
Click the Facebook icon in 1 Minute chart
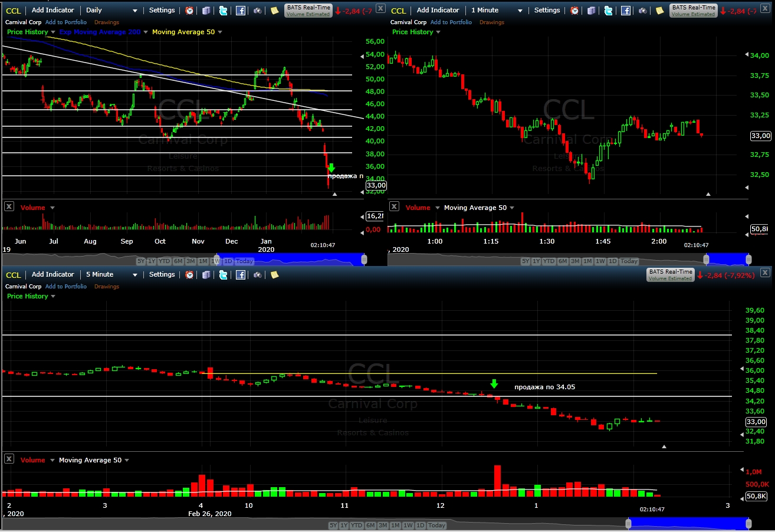click(x=626, y=11)
